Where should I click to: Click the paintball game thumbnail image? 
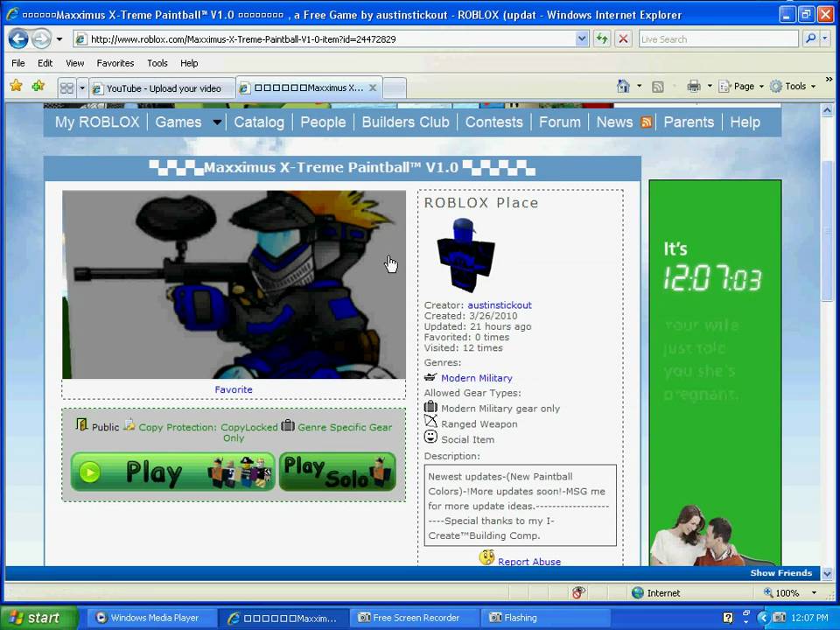click(234, 284)
